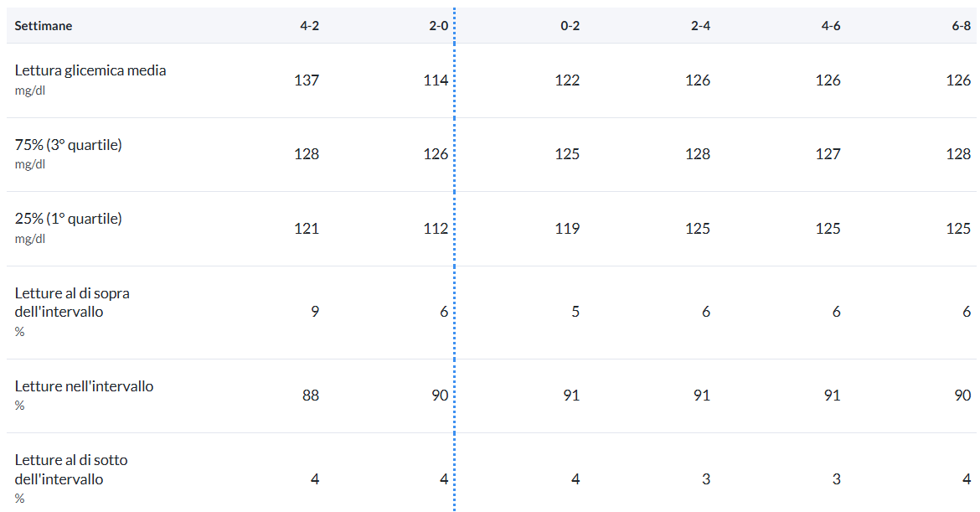Select the Settimane column header

pyautogui.click(x=43, y=26)
